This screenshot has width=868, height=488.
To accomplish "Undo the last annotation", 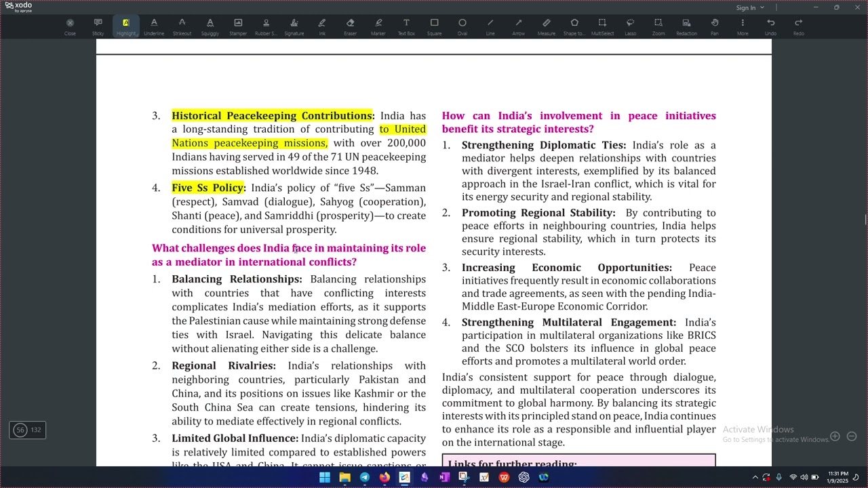I will [x=770, y=26].
